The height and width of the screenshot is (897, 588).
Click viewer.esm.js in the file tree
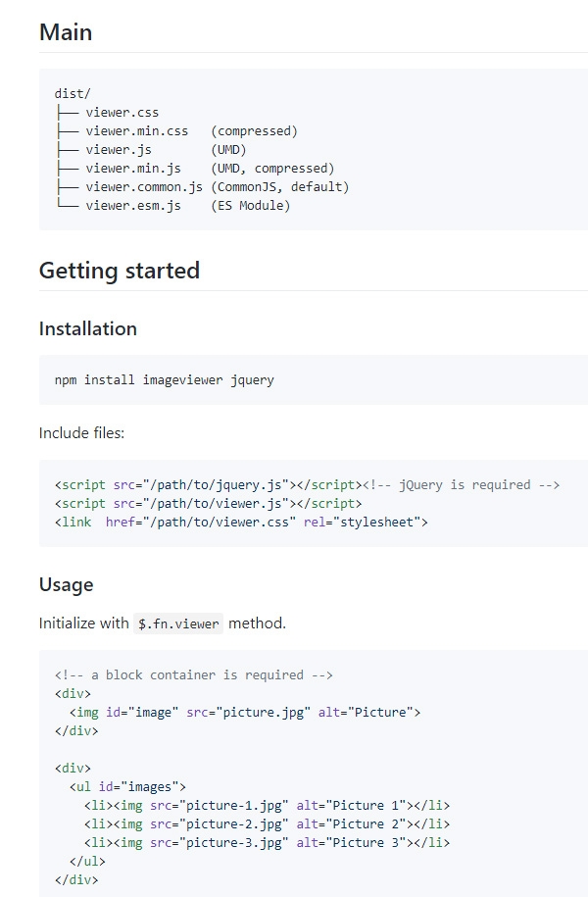[x=133, y=205]
